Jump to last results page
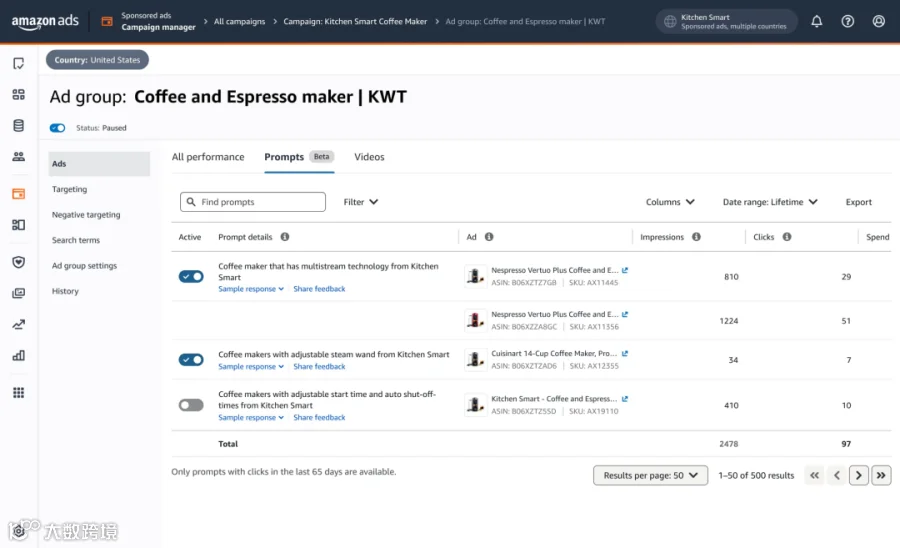 tap(880, 475)
